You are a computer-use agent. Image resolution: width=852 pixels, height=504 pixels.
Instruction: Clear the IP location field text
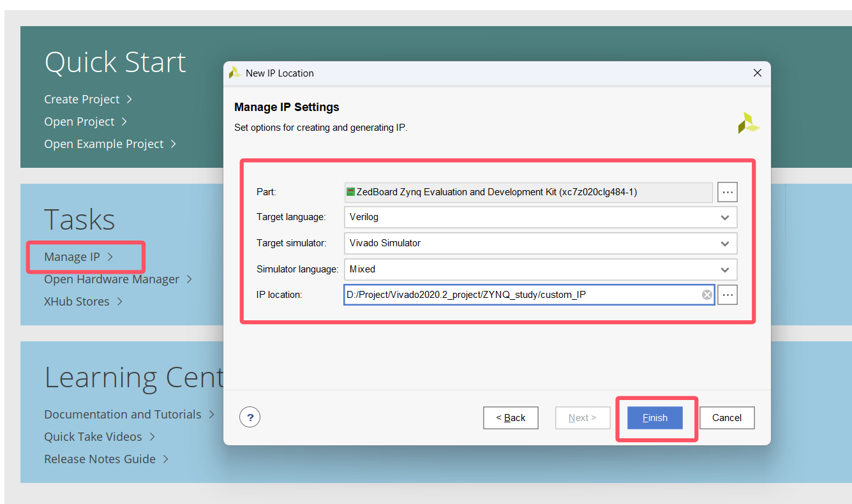pyautogui.click(x=706, y=295)
